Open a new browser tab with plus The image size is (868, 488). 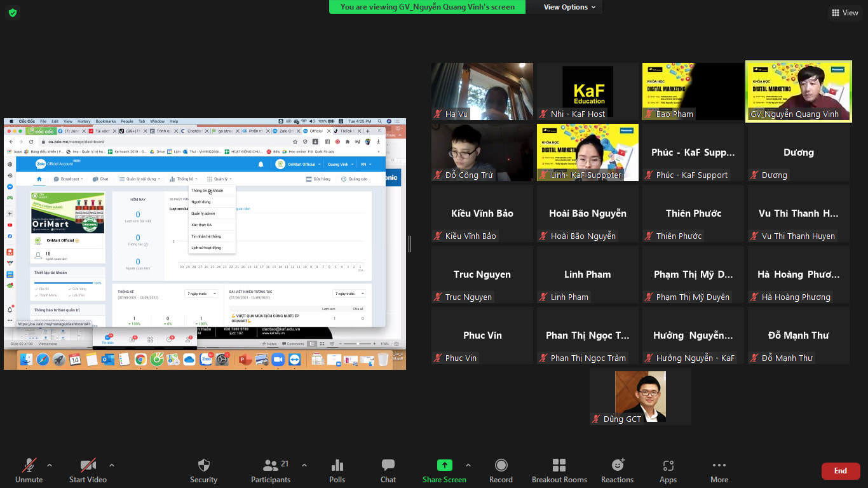(x=367, y=131)
